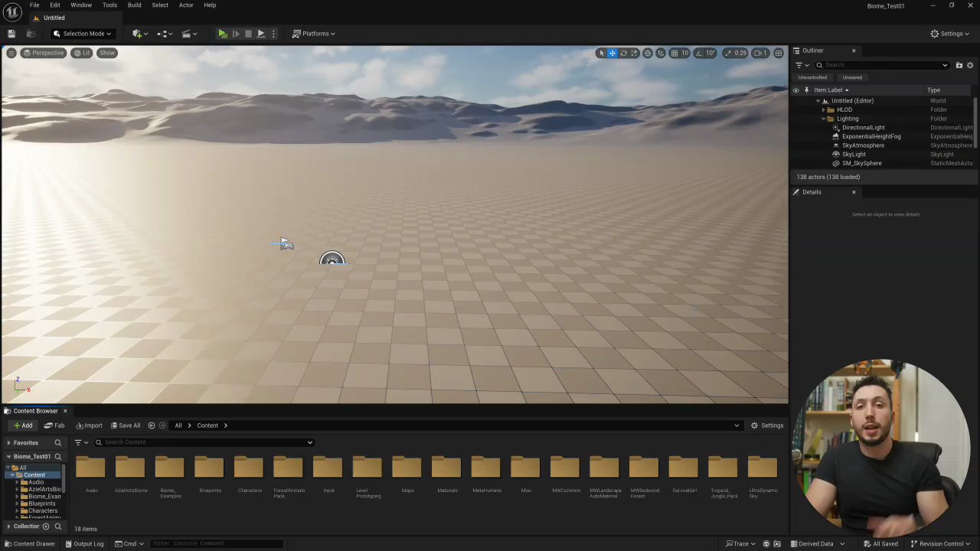Toggle scale snapping arrow icon
The image size is (980, 551).
(x=728, y=53)
